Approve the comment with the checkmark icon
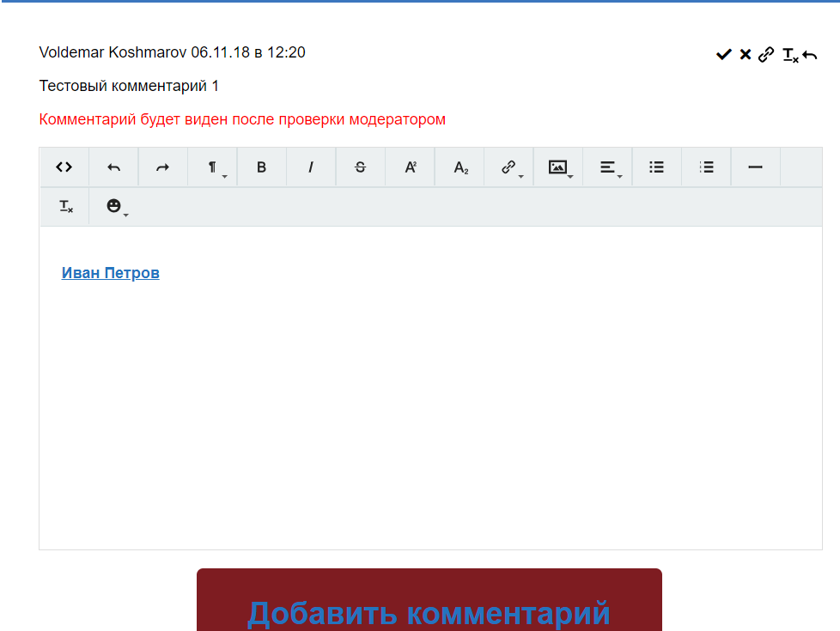 pos(723,55)
